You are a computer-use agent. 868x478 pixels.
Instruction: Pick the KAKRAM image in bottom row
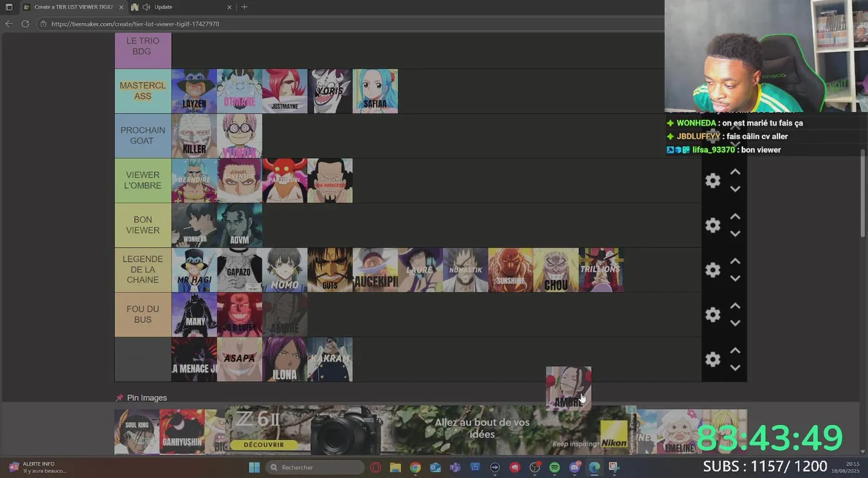[x=330, y=359]
